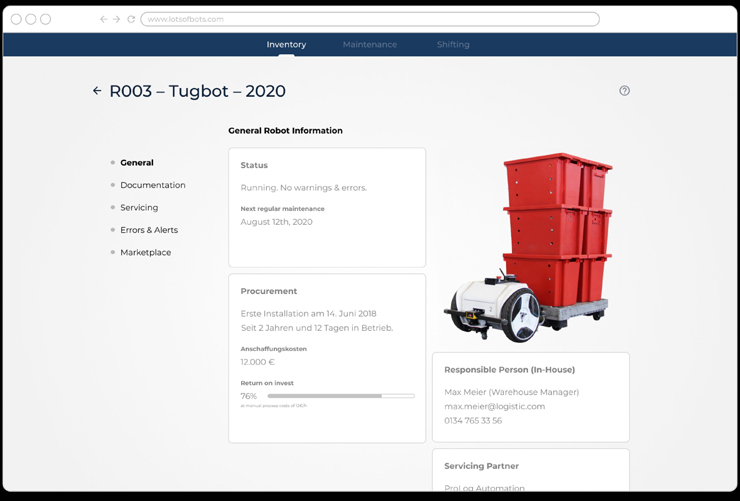Click the bullet dot next to Marketplace

click(113, 253)
